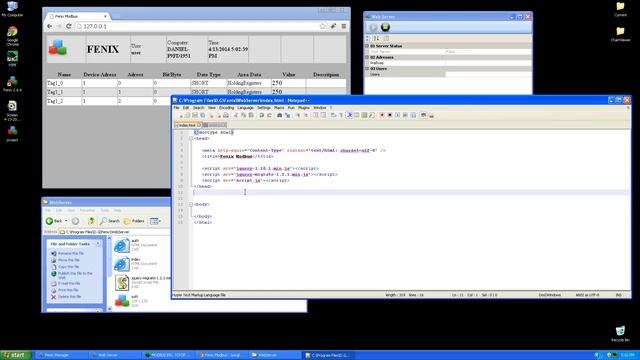This screenshot has width=640, height=360.
Task: Click Rename this file link
Action: tap(71, 253)
